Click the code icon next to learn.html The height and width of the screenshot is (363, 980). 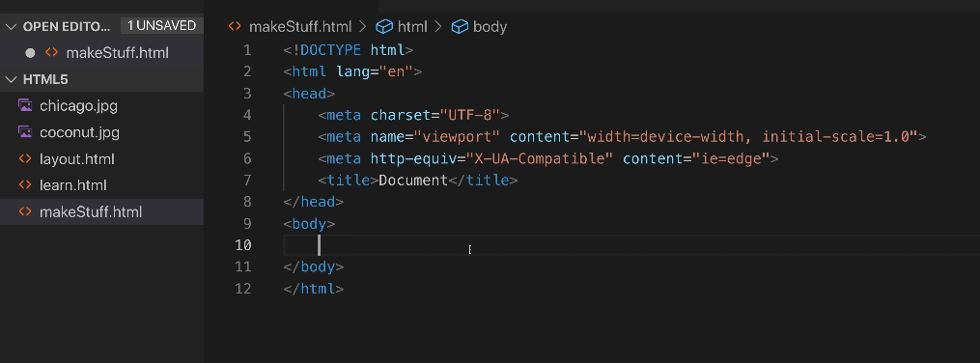25,185
